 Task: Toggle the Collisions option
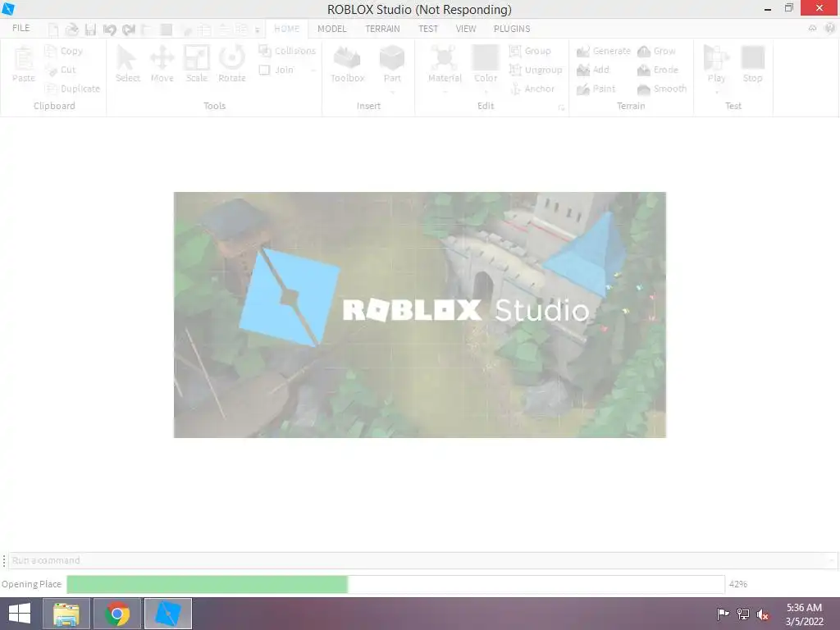tap(287, 51)
